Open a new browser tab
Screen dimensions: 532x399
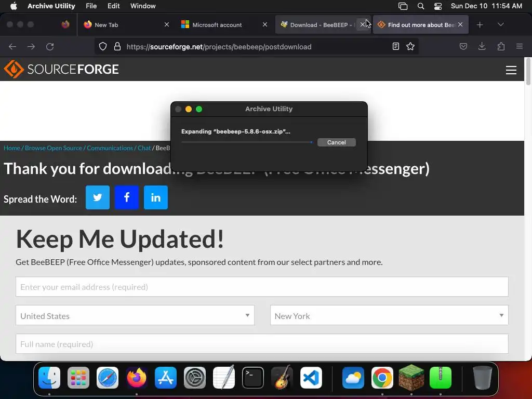pyautogui.click(x=480, y=25)
